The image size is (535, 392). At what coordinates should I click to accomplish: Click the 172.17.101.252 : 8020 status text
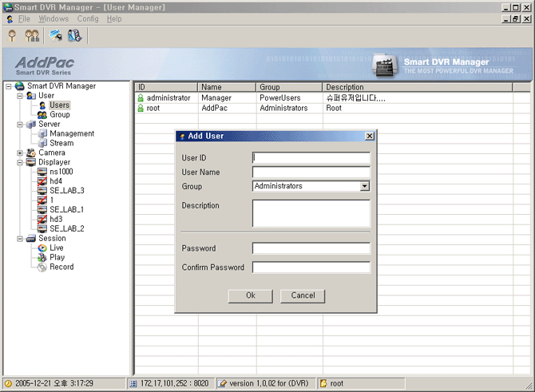click(174, 384)
